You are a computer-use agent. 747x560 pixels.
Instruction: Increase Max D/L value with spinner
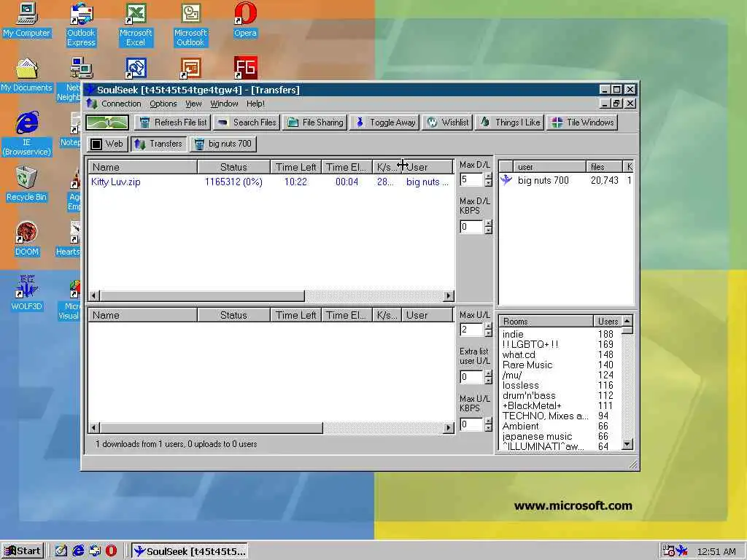click(488, 176)
